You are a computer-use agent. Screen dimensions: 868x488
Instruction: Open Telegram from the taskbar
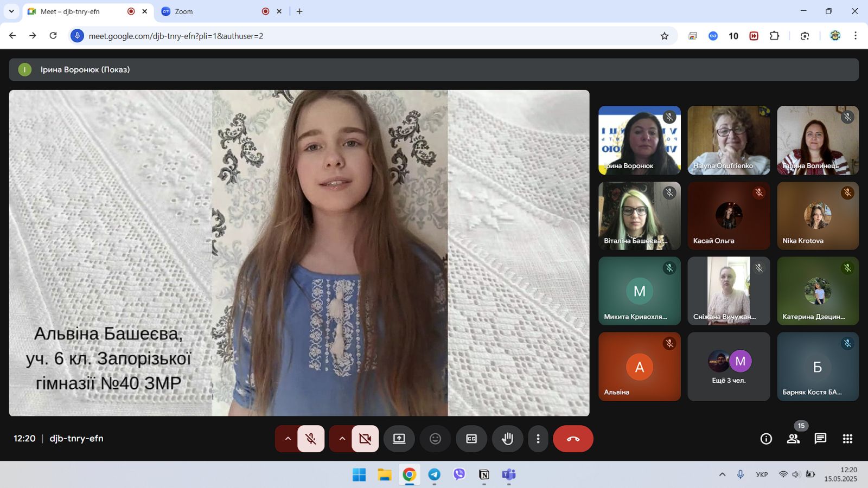click(434, 474)
